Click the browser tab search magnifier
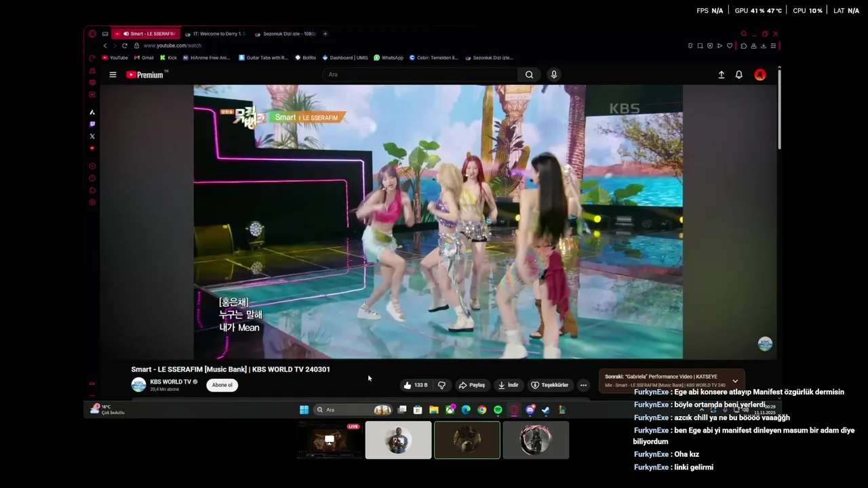The width and height of the screenshot is (868, 488). coord(744,33)
